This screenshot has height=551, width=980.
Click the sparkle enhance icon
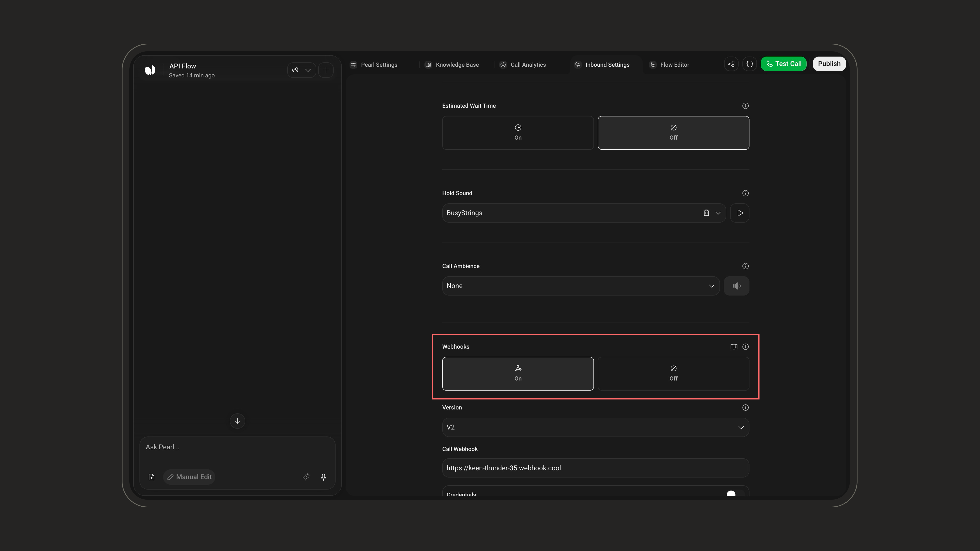click(306, 477)
